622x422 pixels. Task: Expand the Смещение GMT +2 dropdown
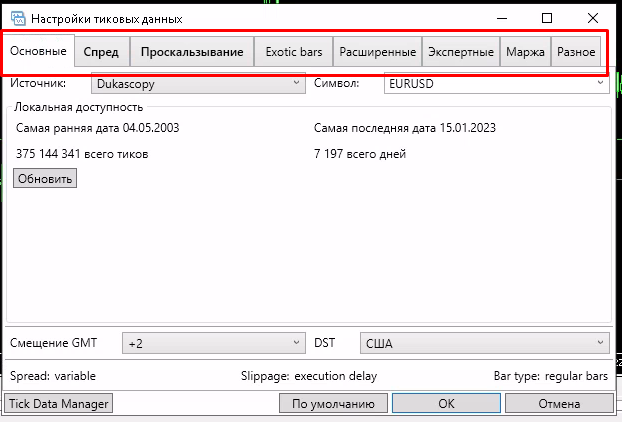pos(214,343)
